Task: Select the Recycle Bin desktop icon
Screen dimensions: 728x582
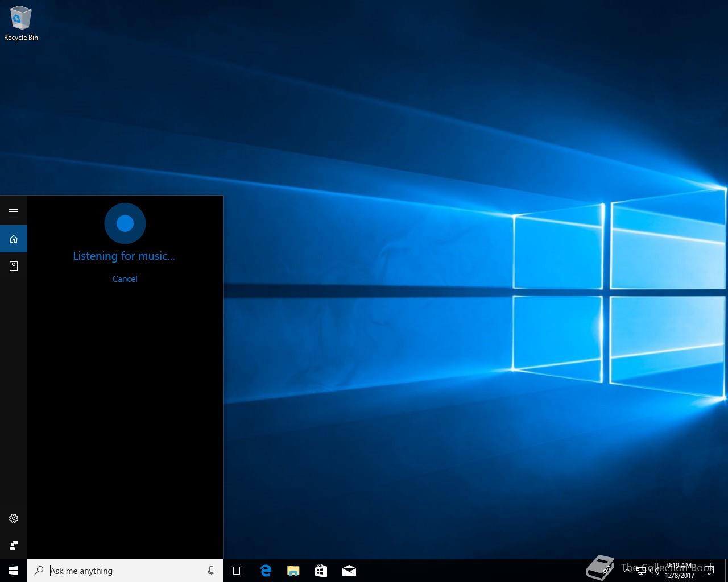Action: click(x=21, y=23)
